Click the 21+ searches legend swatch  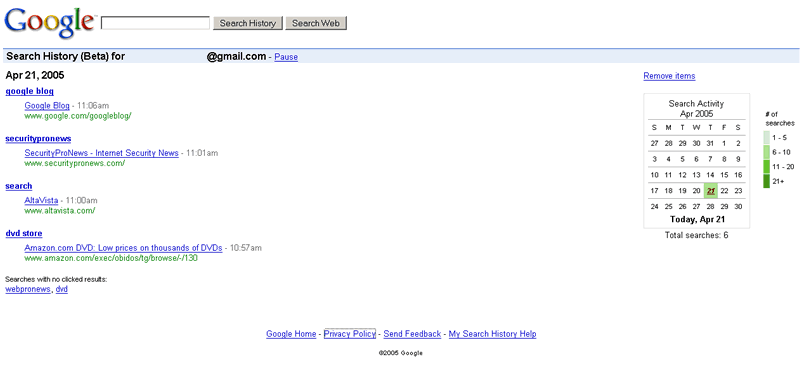pyautogui.click(x=766, y=181)
